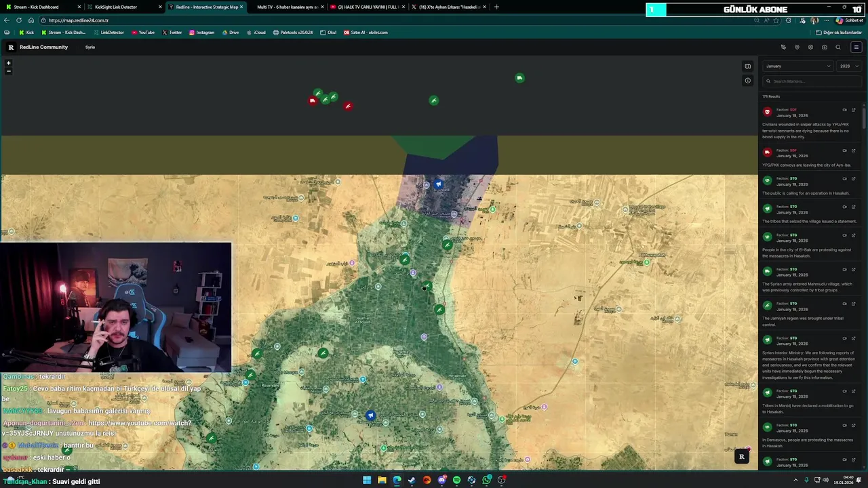Expand the Okul bookmarks folder

328,33
